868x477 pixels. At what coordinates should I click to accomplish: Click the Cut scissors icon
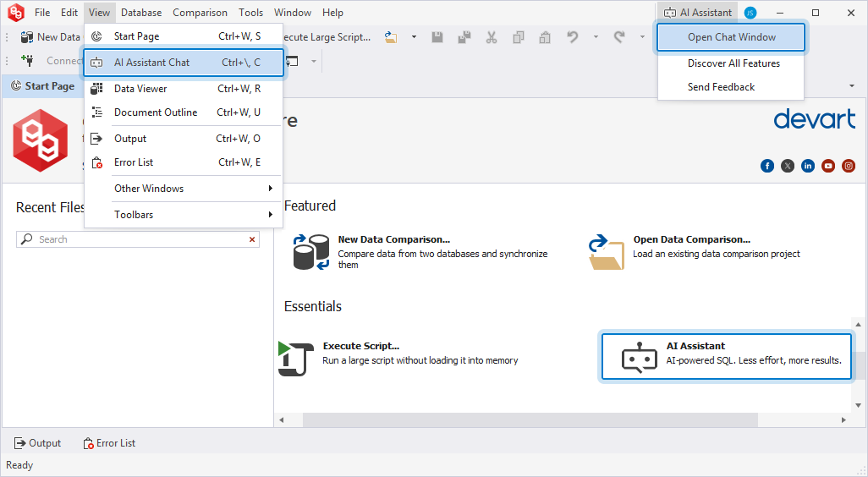491,37
